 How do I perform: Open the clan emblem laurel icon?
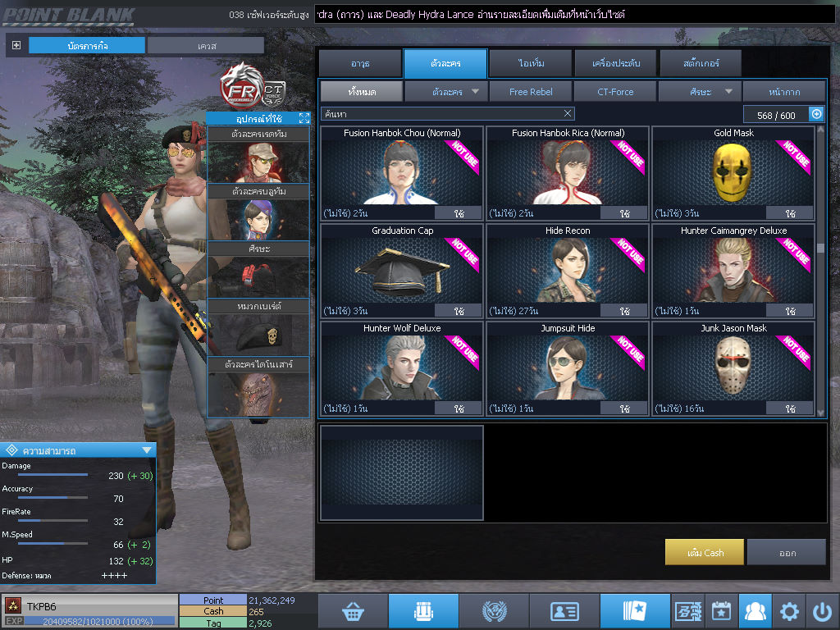coord(494,610)
